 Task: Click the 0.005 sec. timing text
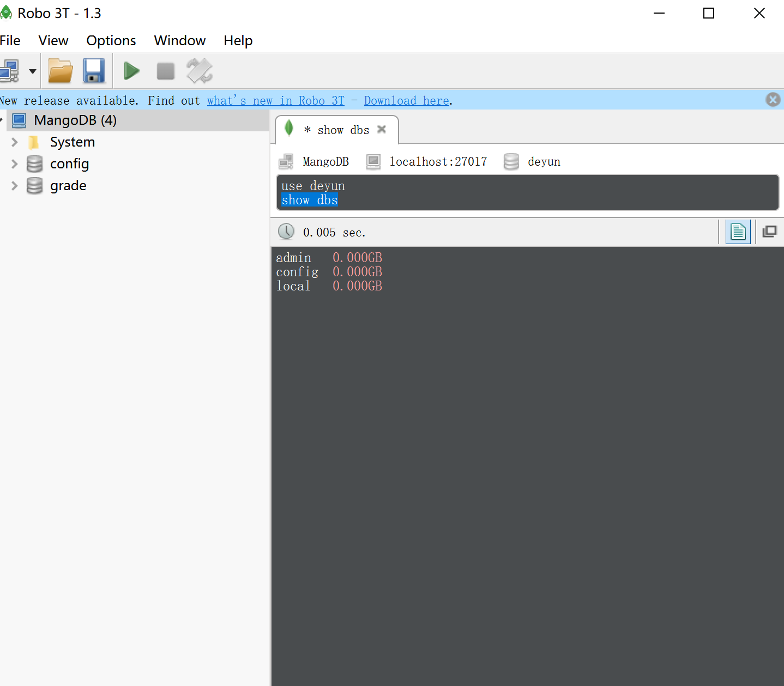click(x=334, y=233)
